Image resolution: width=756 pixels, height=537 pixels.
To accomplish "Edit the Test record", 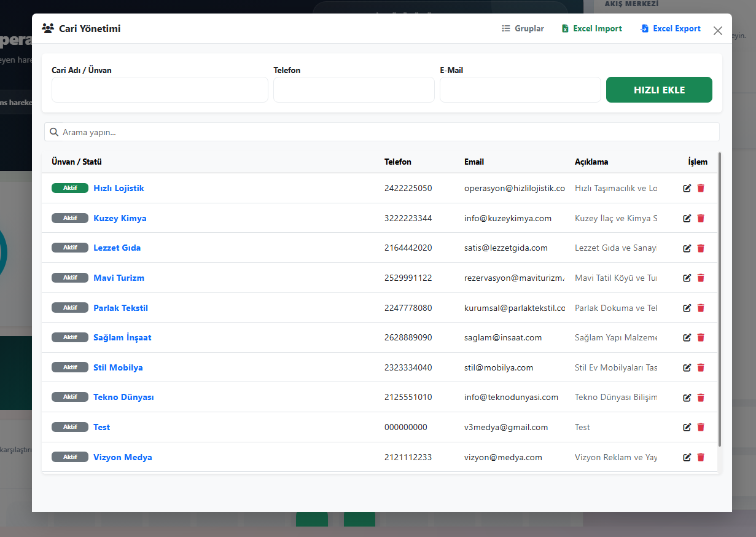I will click(687, 427).
